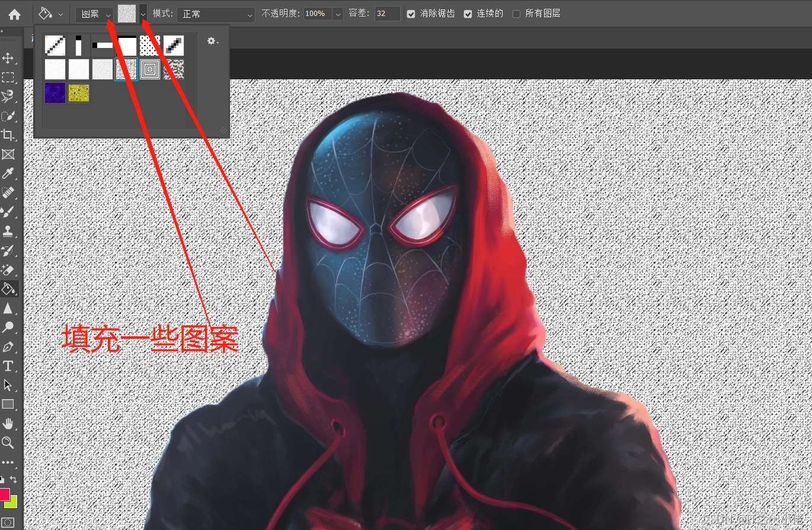Pick the pink foreground color swatch
Screen dimensions: 812x530
click(x=4, y=494)
